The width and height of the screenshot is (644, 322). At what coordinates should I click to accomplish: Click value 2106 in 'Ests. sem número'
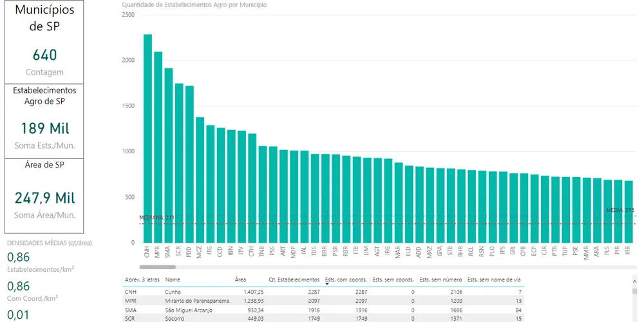click(x=457, y=292)
